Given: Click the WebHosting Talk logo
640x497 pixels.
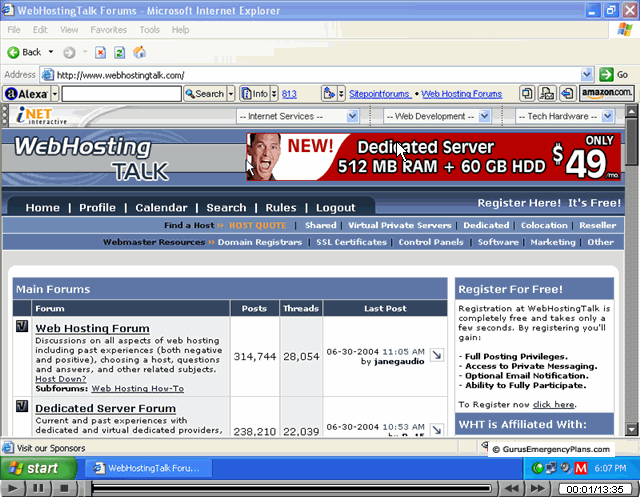Looking at the screenshot, I should click(91, 158).
